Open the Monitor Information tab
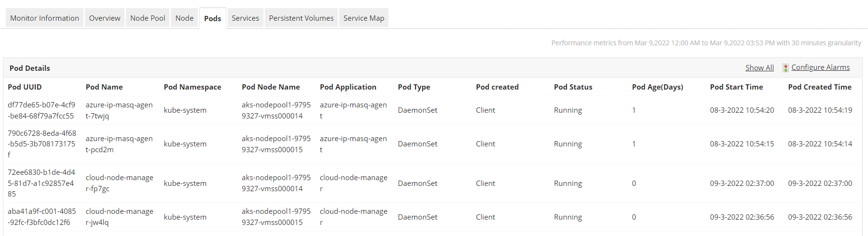This screenshot has height=236, width=868. [44, 18]
